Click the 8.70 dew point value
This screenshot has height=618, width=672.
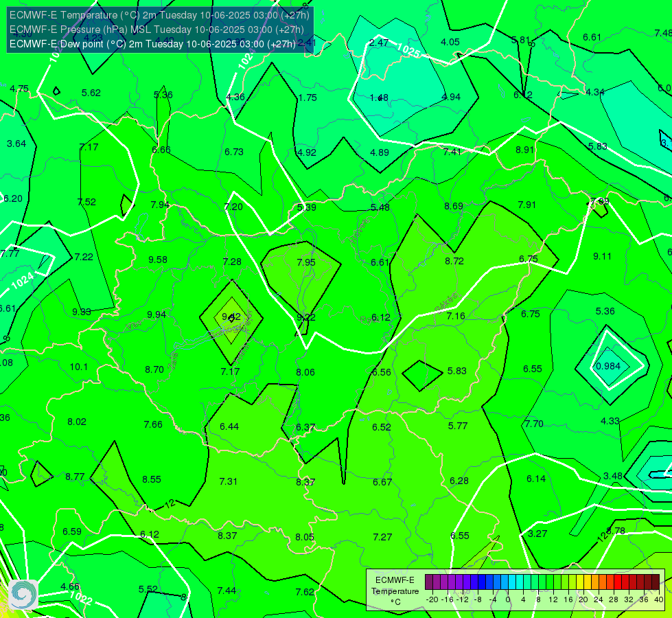pyautogui.click(x=154, y=369)
